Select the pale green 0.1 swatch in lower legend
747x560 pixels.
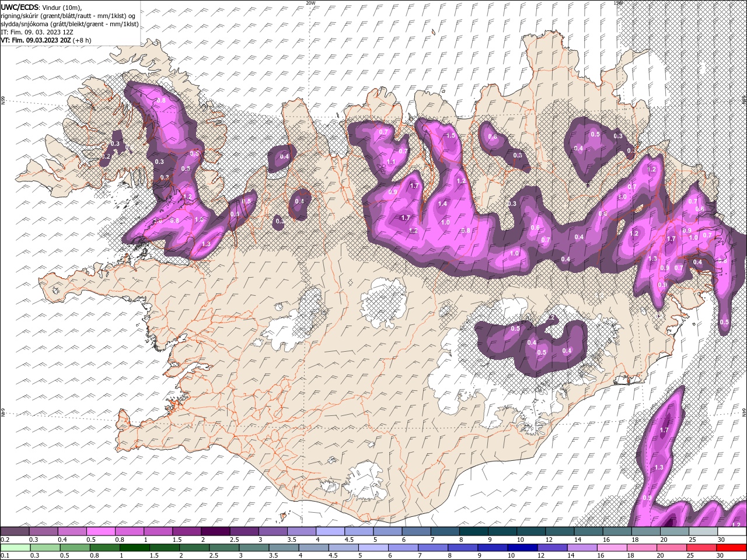point(15,548)
